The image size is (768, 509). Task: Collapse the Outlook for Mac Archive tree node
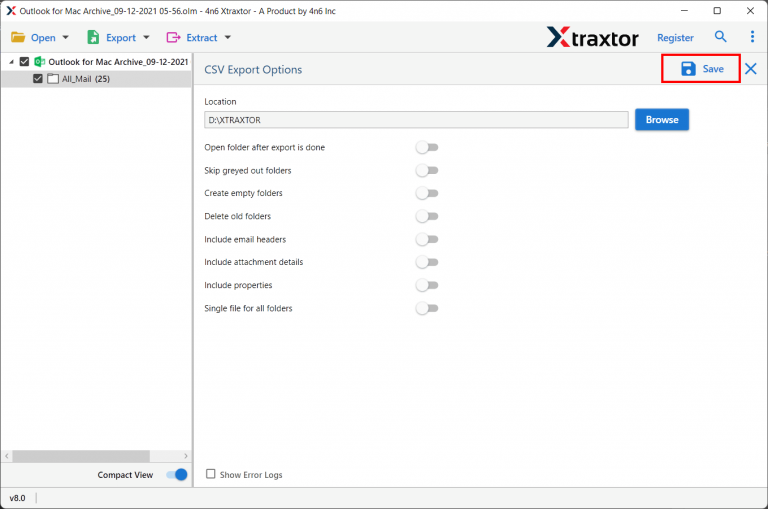pos(10,62)
